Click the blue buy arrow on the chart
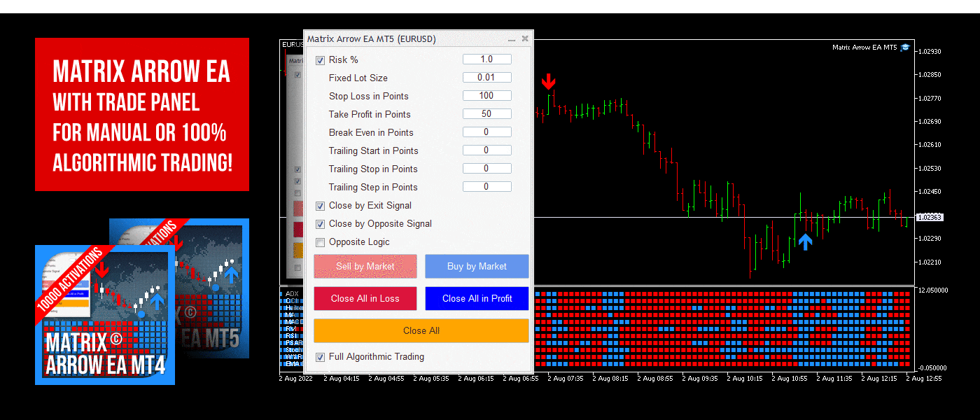Viewport: 980px width, 420px height. pyautogui.click(x=806, y=241)
